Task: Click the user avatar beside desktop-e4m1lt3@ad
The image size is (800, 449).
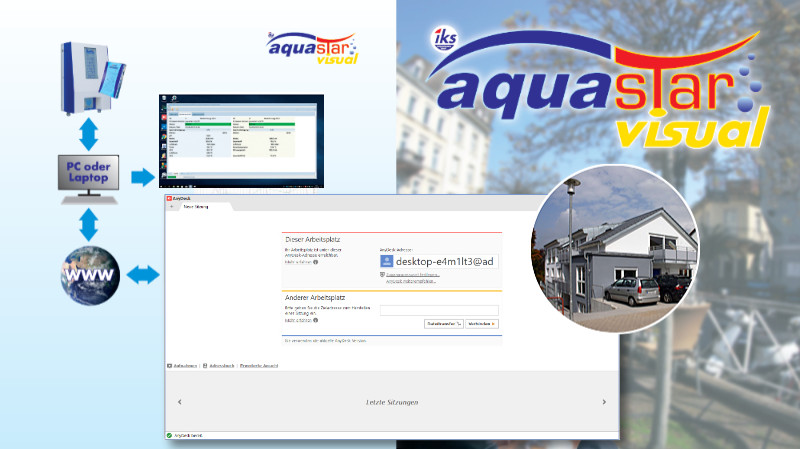Action: point(386,261)
